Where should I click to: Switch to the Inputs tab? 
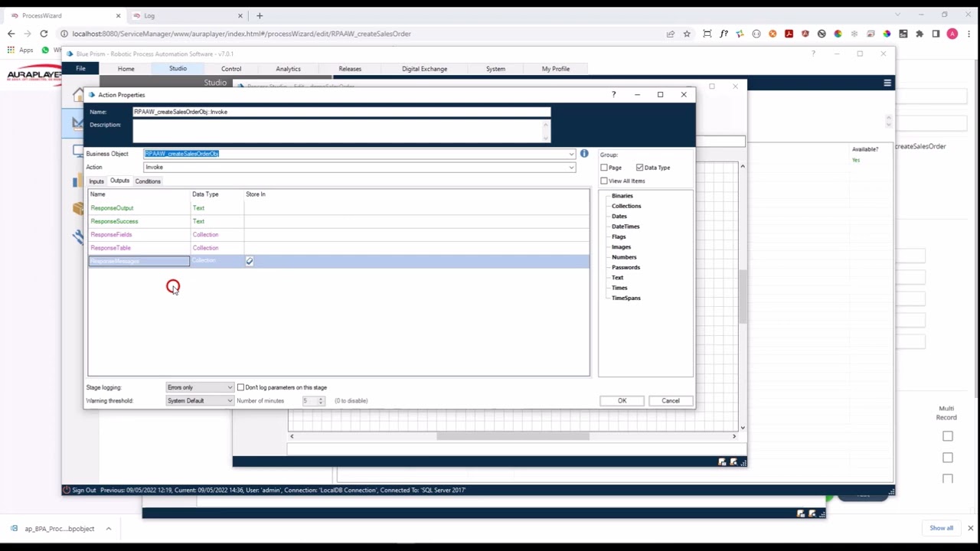click(x=96, y=181)
